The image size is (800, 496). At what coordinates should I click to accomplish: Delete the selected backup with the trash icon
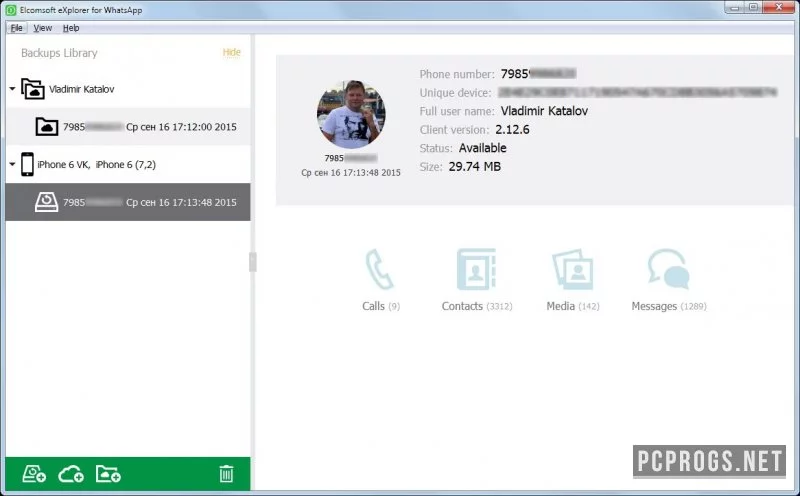click(x=226, y=474)
